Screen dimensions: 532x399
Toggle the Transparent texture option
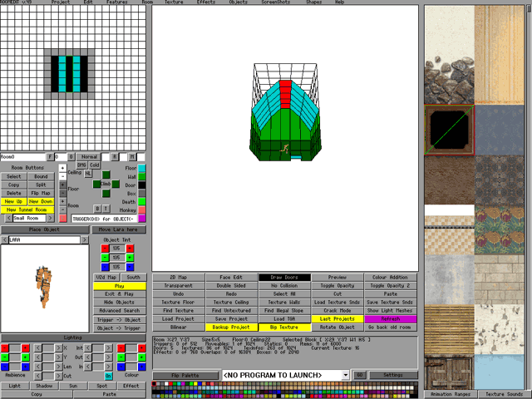[x=177, y=285]
